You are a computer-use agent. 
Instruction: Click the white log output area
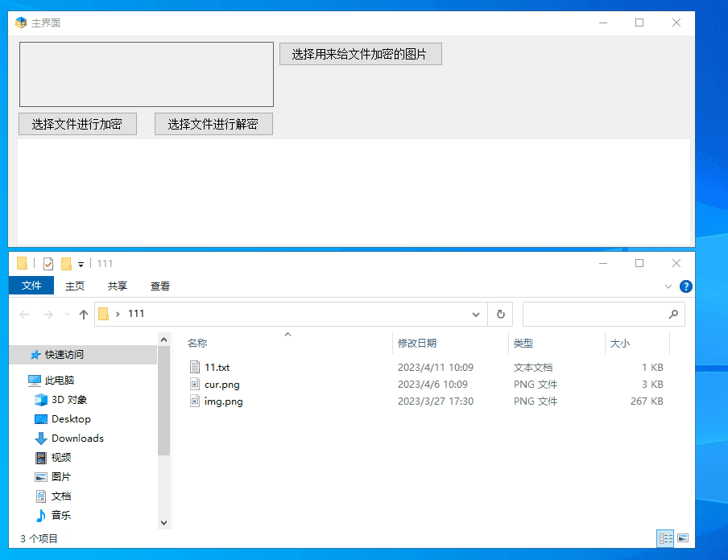pos(354,191)
